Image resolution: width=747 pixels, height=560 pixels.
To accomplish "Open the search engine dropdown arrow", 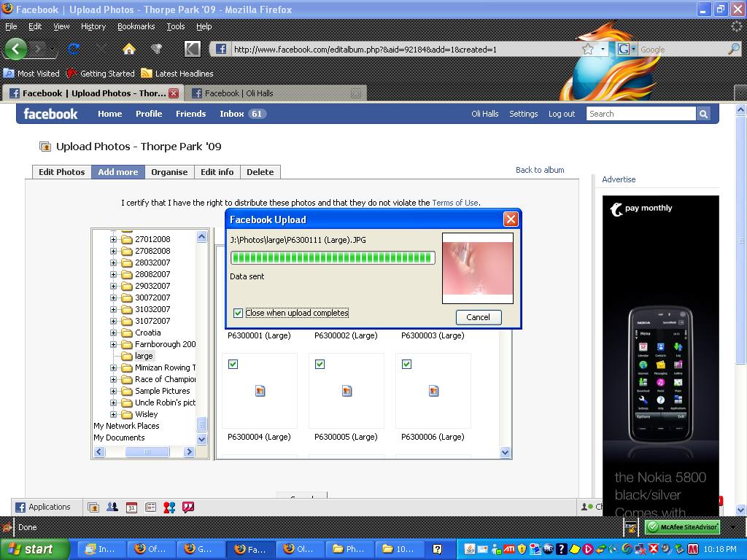I will tap(634, 49).
